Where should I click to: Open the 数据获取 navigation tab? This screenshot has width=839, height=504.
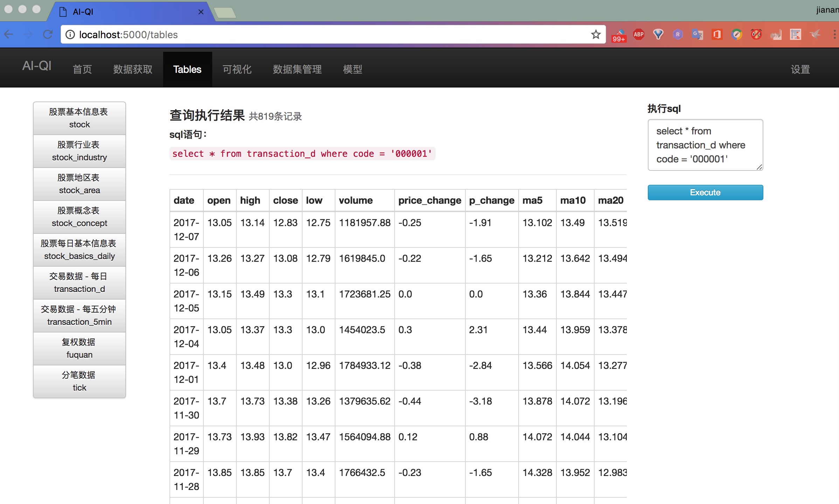pos(133,69)
